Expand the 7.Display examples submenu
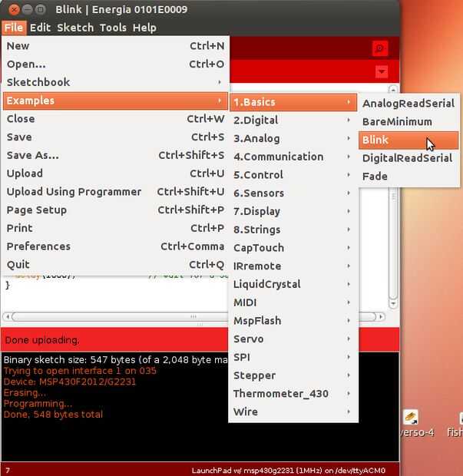463x476 pixels. pos(293,211)
